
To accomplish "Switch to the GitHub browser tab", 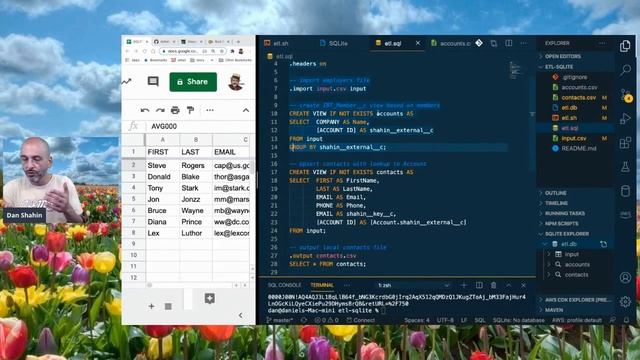I will click(x=164, y=42).
